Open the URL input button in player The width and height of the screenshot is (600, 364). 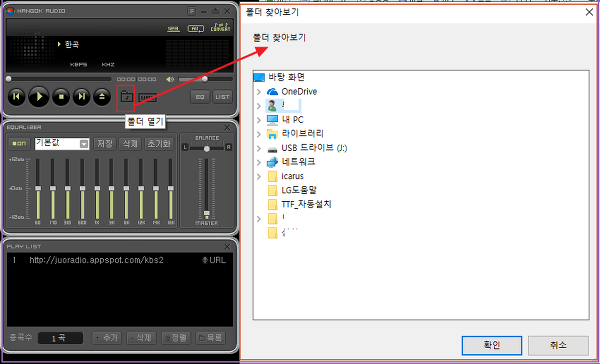(x=147, y=98)
